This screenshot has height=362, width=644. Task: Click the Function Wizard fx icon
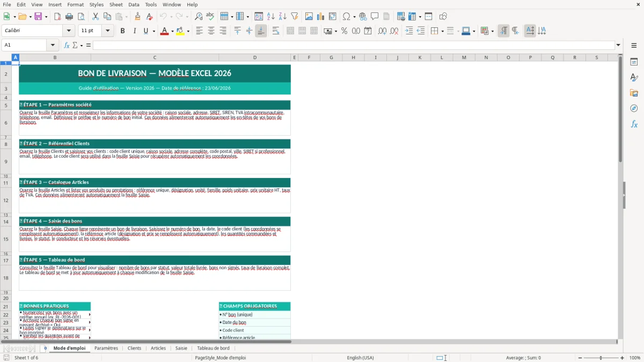(67, 45)
